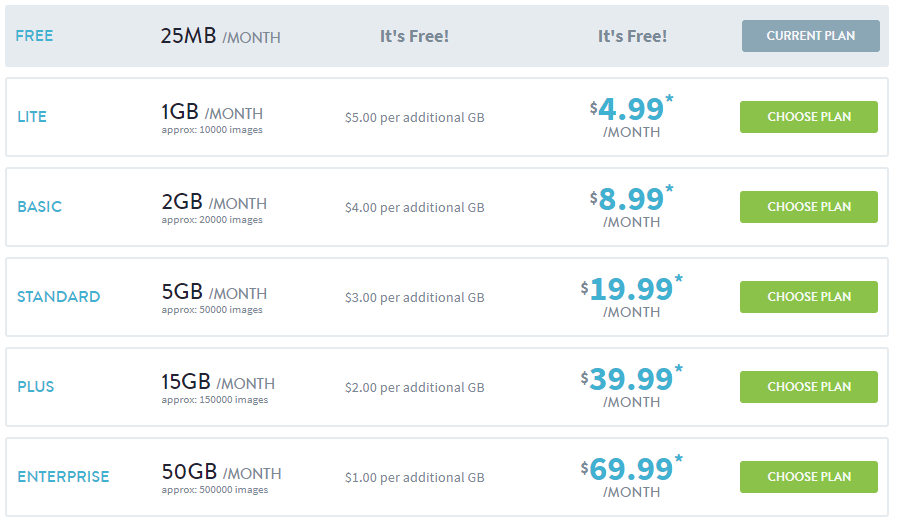Click the $4.99 monthly price
Screen dimensions: 897x525
coord(631,109)
